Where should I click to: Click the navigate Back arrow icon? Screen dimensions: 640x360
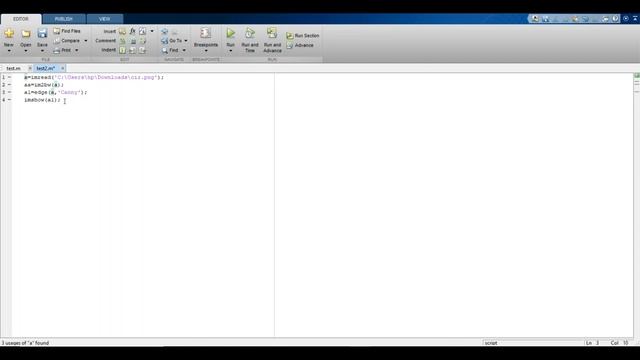(x=164, y=31)
